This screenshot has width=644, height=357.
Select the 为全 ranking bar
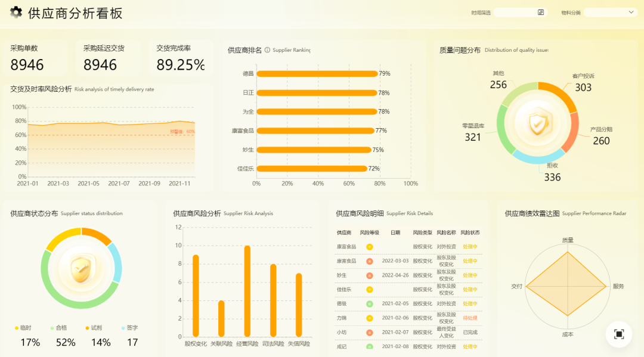pos(317,111)
